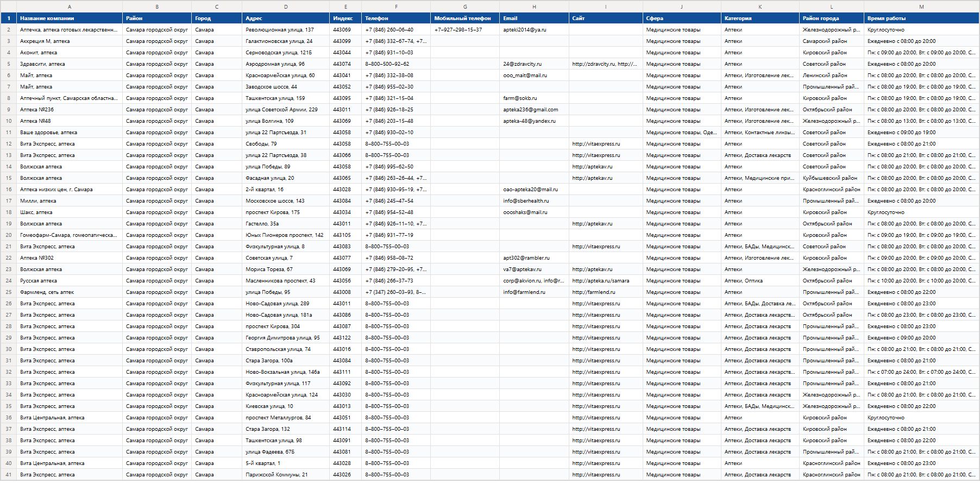The height and width of the screenshot is (490, 980).
Task: Select postal index cell '443105'
Action: (345, 235)
